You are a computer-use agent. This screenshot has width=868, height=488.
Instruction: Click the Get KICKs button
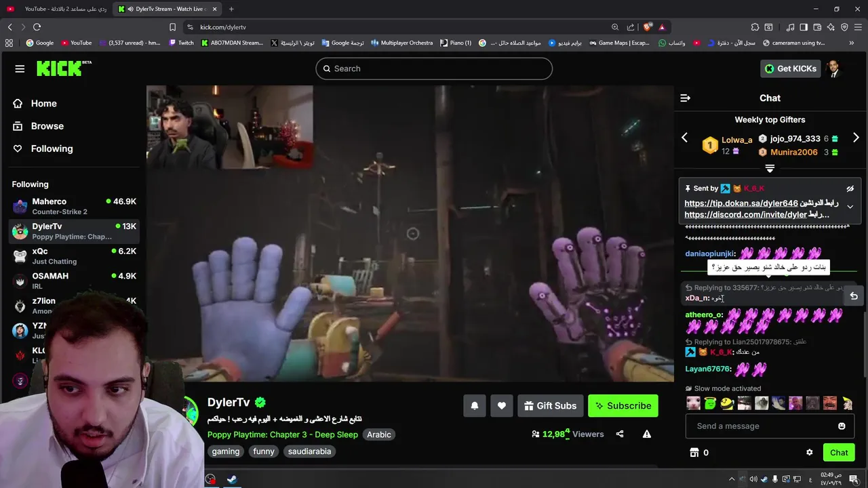click(791, 68)
